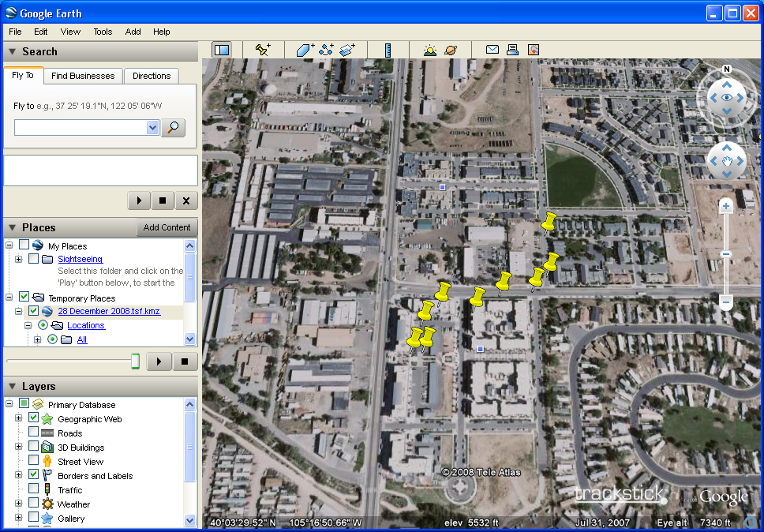The height and width of the screenshot is (532, 764).
Task: Add an image overlay from the toolbar
Action: 347,50
